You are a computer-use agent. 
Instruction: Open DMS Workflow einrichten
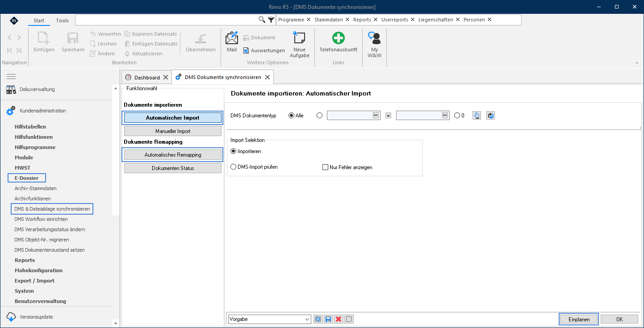tap(41, 219)
